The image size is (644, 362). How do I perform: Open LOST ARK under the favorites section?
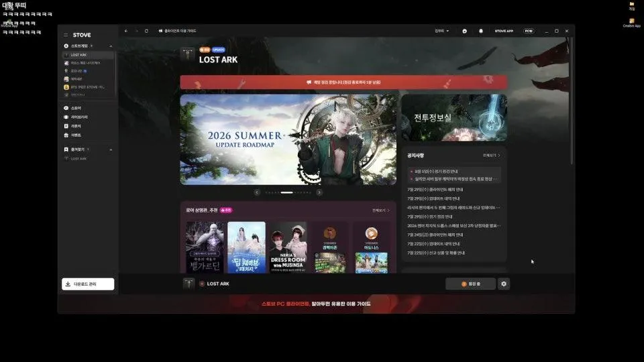click(x=76, y=159)
